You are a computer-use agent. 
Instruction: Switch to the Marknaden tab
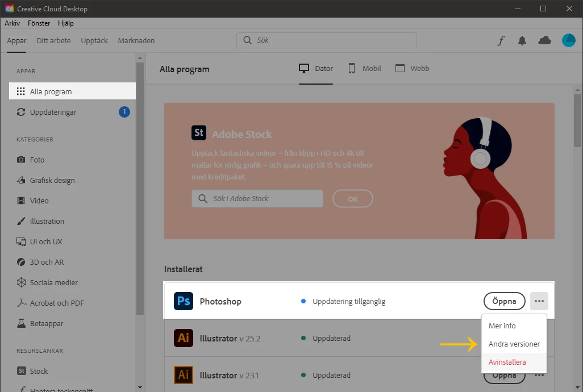pos(136,40)
